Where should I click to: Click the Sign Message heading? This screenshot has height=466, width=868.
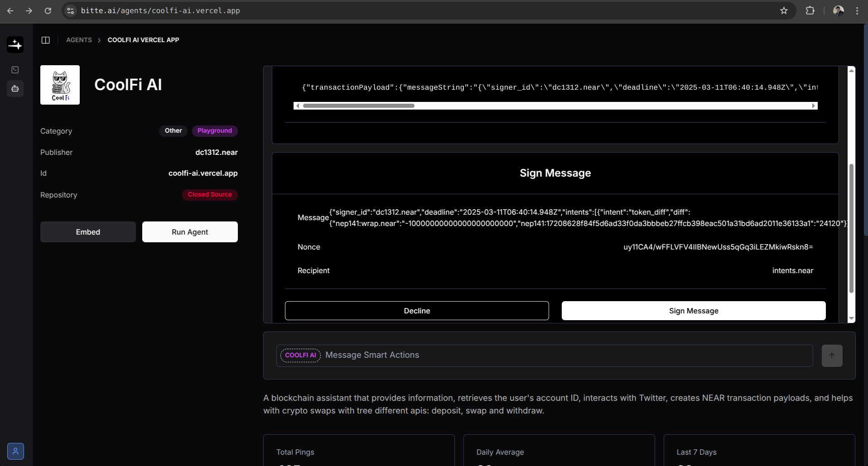point(555,173)
